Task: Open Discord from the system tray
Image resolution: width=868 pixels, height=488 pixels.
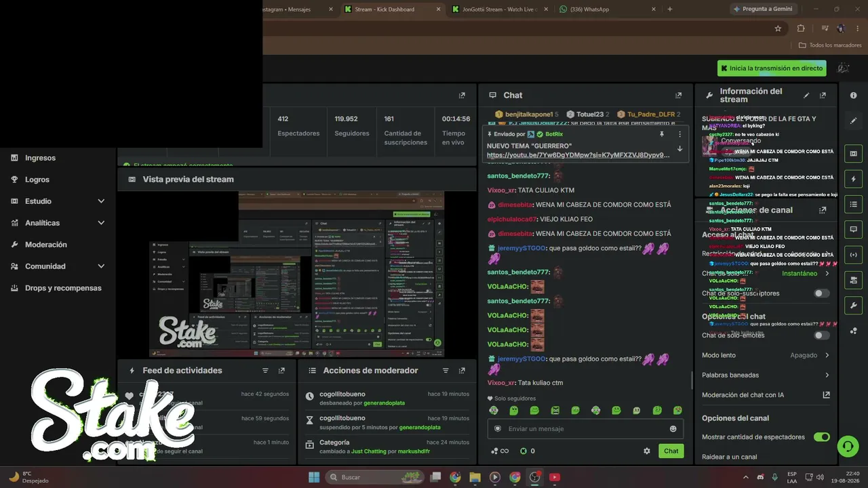Action: [x=760, y=477]
